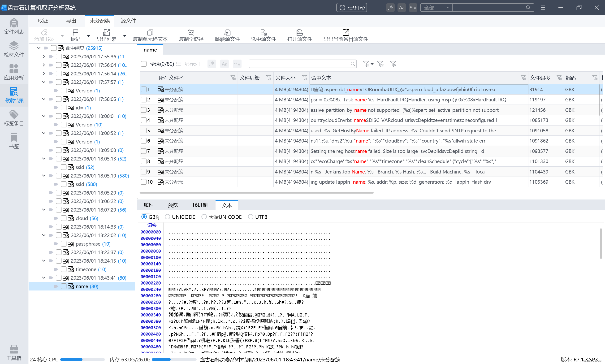Collapse the 2023/06/01 18:05:19 tree node

(x=44, y=176)
